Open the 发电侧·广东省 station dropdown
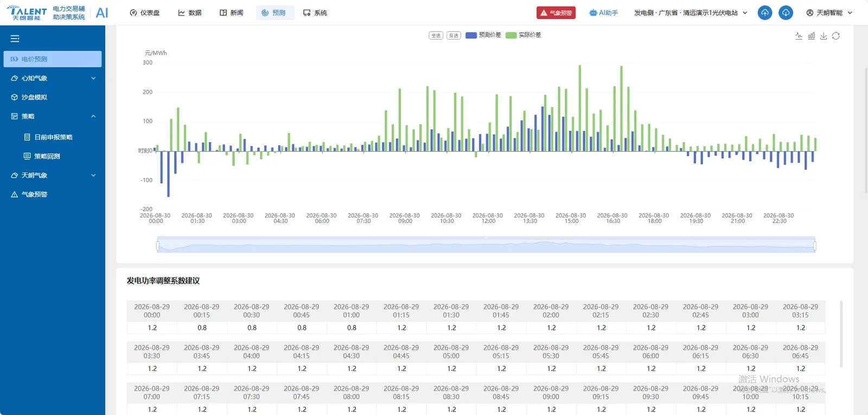The width and height of the screenshot is (868, 415). click(x=691, y=12)
